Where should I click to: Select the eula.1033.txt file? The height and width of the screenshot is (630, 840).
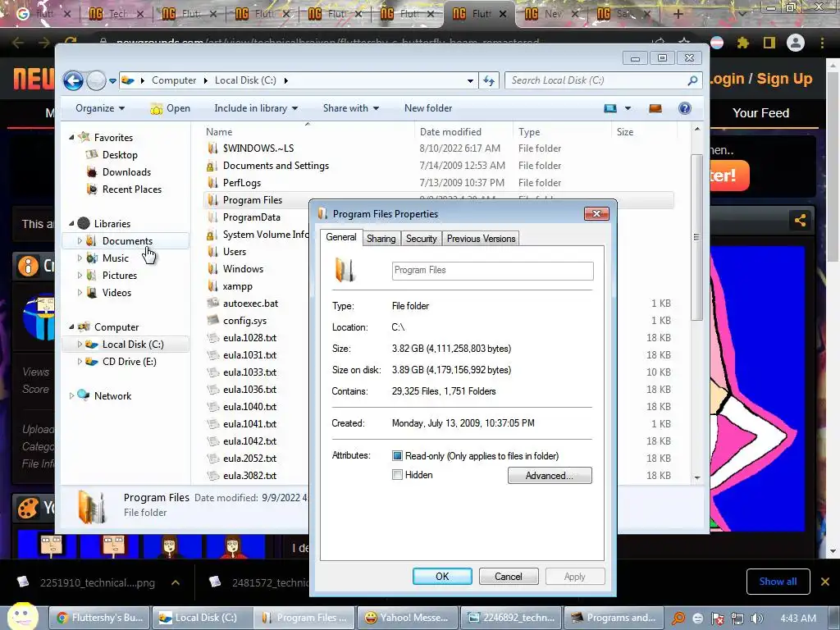[249, 372]
